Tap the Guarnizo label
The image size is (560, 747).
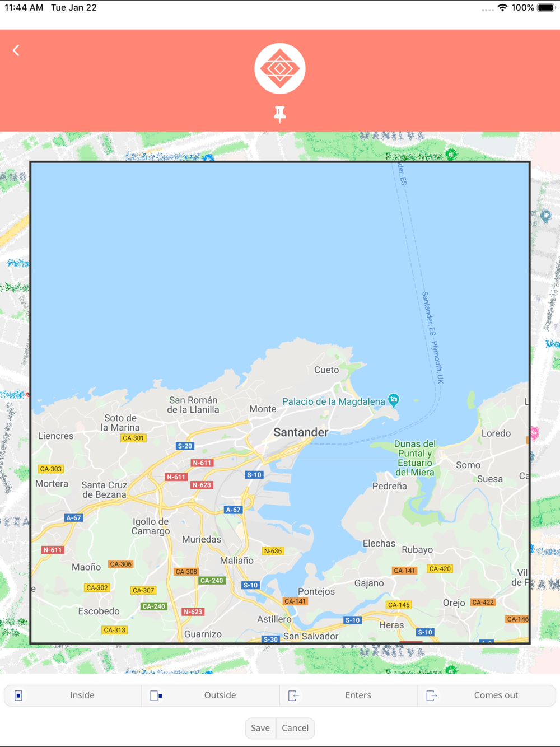pyautogui.click(x=203, y=634)
